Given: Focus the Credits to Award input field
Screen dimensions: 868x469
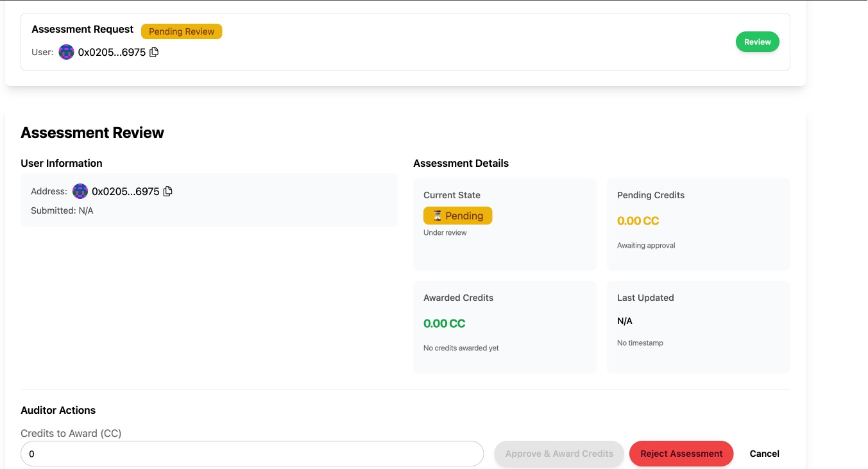Looking at the screenshot, I should (x=251, y=454).
